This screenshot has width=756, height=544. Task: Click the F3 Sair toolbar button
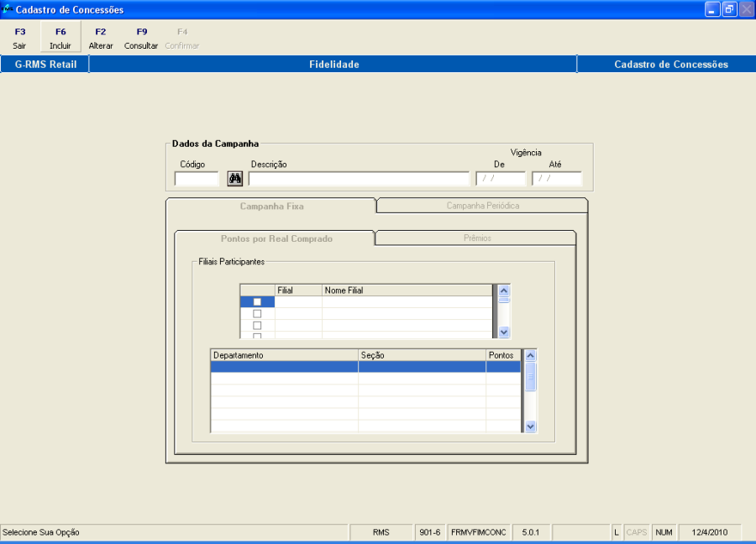20,38
